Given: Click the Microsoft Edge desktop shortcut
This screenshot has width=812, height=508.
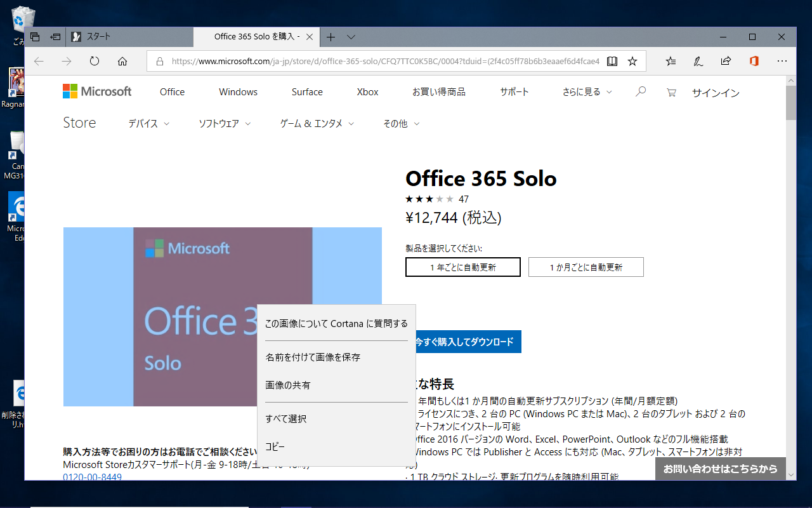Looking at the screenshot, I should [x=15, y=216].
